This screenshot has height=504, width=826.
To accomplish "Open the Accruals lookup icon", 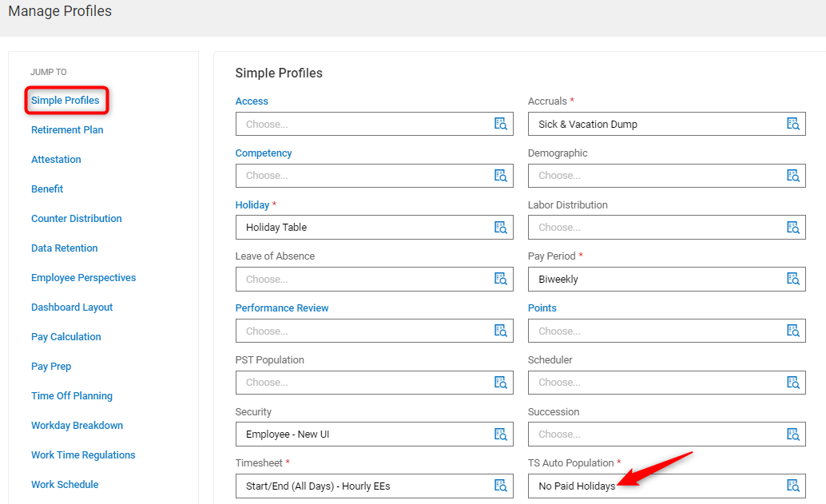I will click(x=792, y=124).
